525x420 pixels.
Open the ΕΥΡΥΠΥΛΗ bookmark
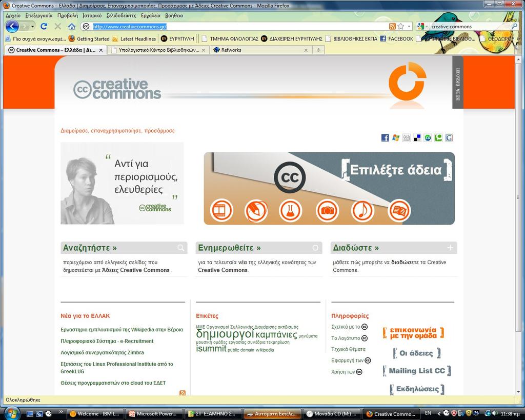point(177,39)
